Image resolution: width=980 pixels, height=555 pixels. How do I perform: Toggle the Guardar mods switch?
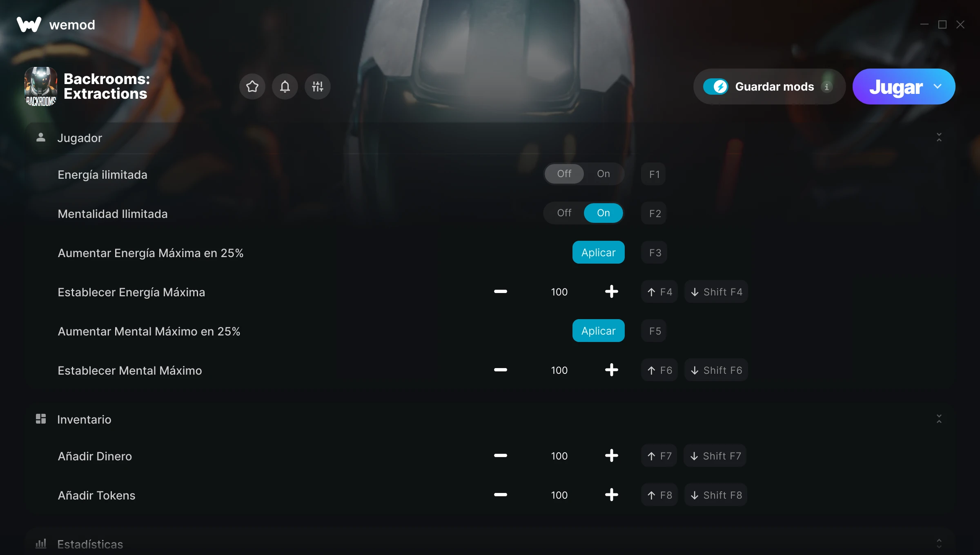point(715,87)
